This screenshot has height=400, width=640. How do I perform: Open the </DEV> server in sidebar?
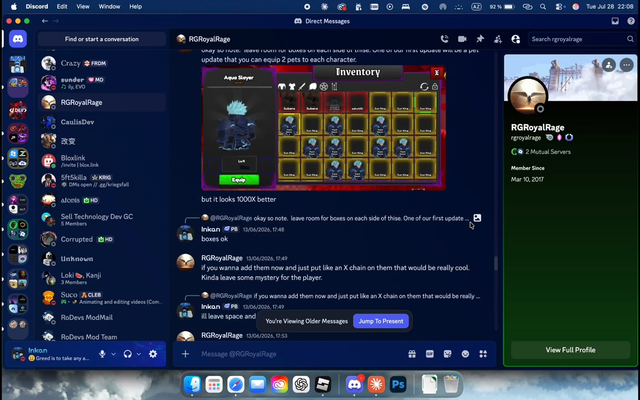click(x=18, y=110)
